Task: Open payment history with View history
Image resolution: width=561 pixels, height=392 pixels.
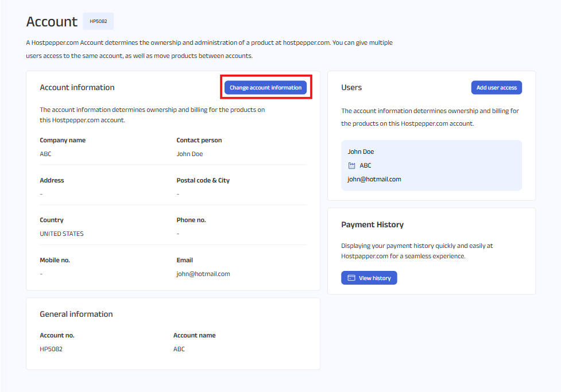Action: (x=369, y=278)
